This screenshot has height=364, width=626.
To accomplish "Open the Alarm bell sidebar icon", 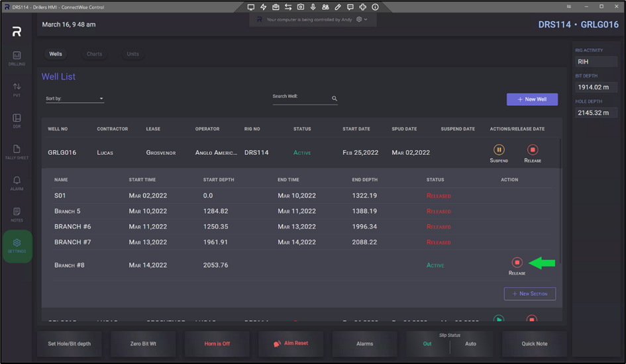I will coord(17,183).
